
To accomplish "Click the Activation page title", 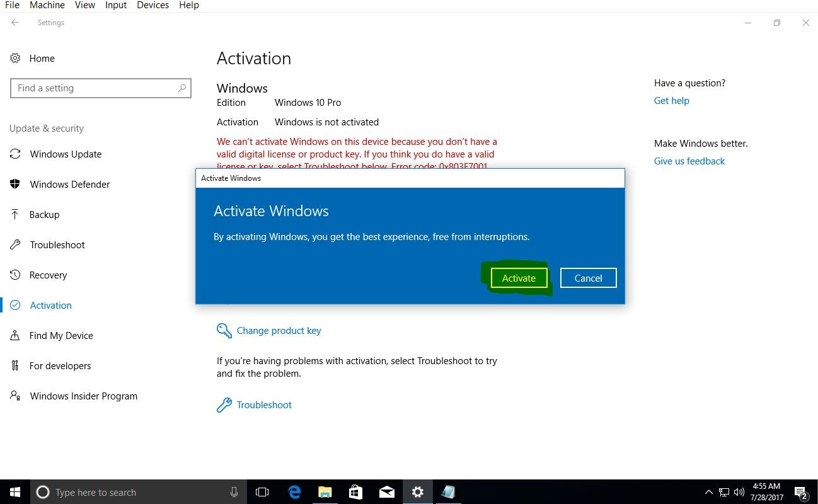I will [x=254, y=59].
